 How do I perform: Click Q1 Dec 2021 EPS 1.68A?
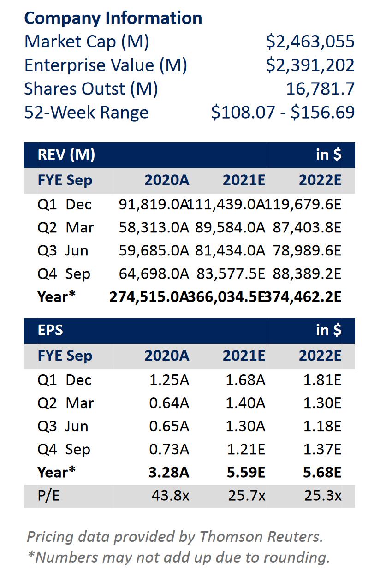245,380
